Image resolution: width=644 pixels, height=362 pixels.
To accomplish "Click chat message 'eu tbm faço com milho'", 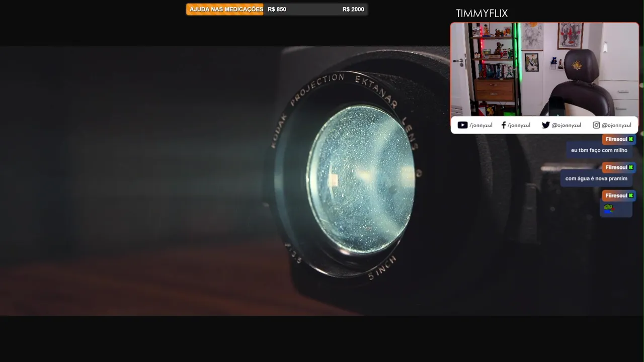I will (x=599, y=150).
